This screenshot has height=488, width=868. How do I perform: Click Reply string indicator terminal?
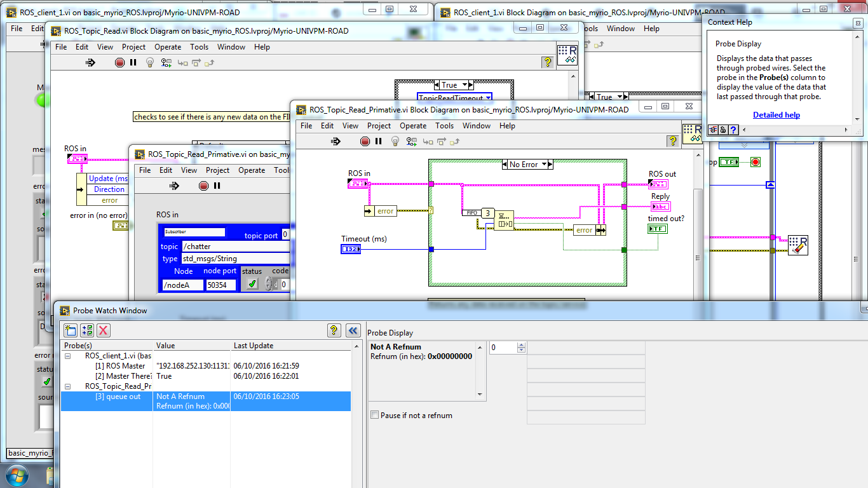click(x=661, y=207)
